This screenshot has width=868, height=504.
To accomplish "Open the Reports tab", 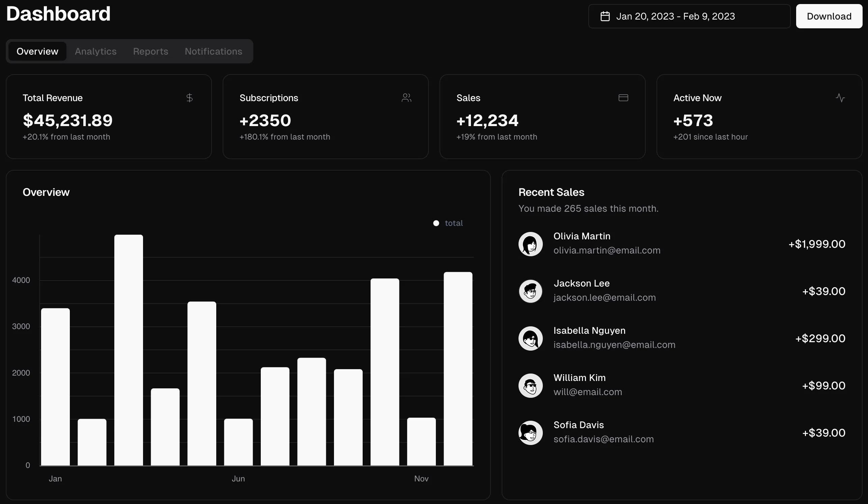I will (x=150, y=51).
